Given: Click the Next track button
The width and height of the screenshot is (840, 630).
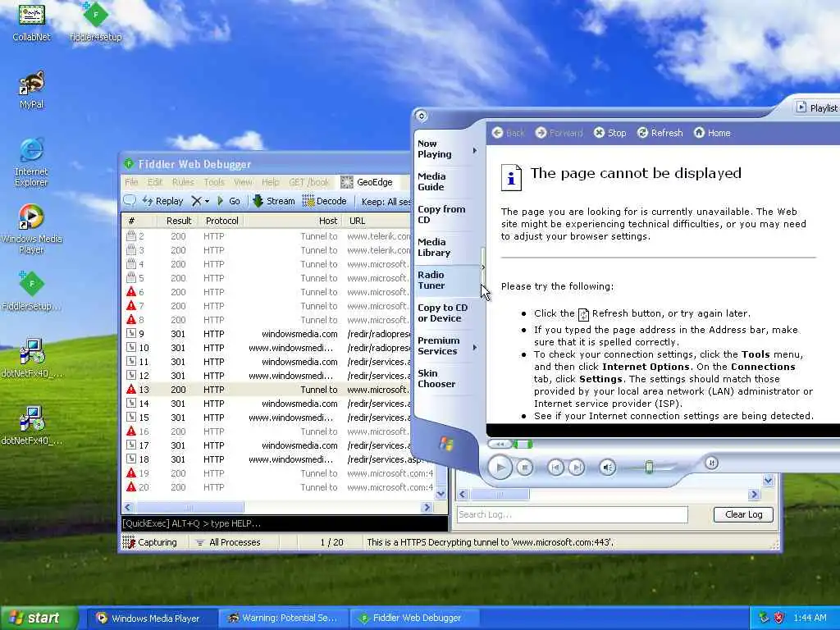Looking at the screenshot, I should (577, 468).
